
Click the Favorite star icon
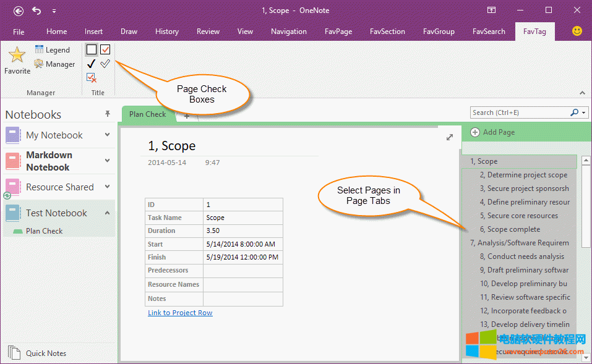click(17, 56)
